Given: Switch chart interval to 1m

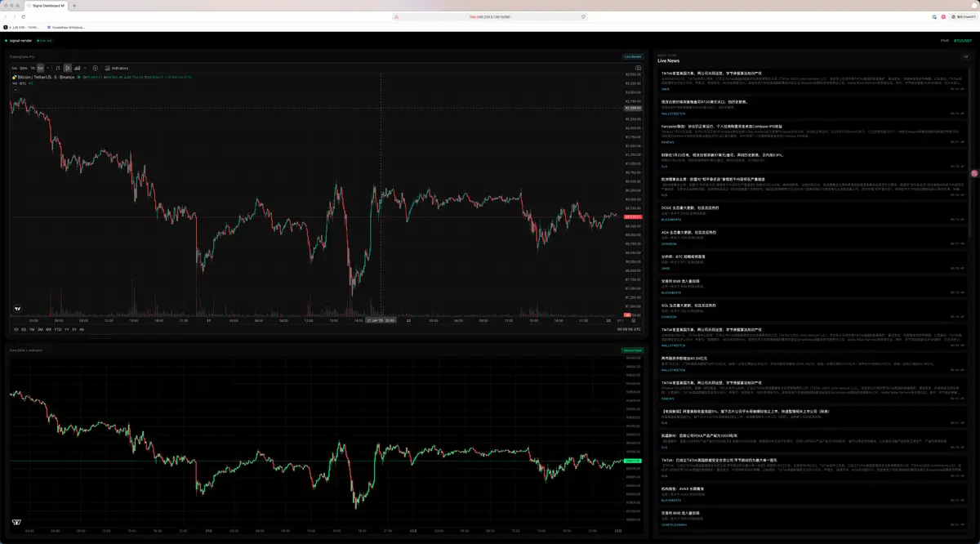Looking at the screenshot, I should click(x=14, y=68).
